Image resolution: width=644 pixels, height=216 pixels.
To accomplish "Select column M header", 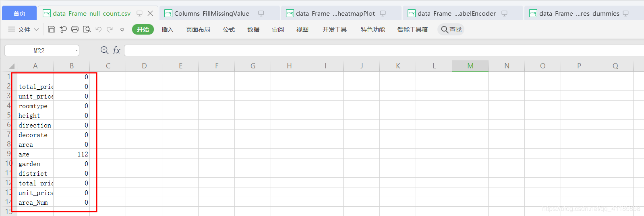I will [x=470, y=66].
